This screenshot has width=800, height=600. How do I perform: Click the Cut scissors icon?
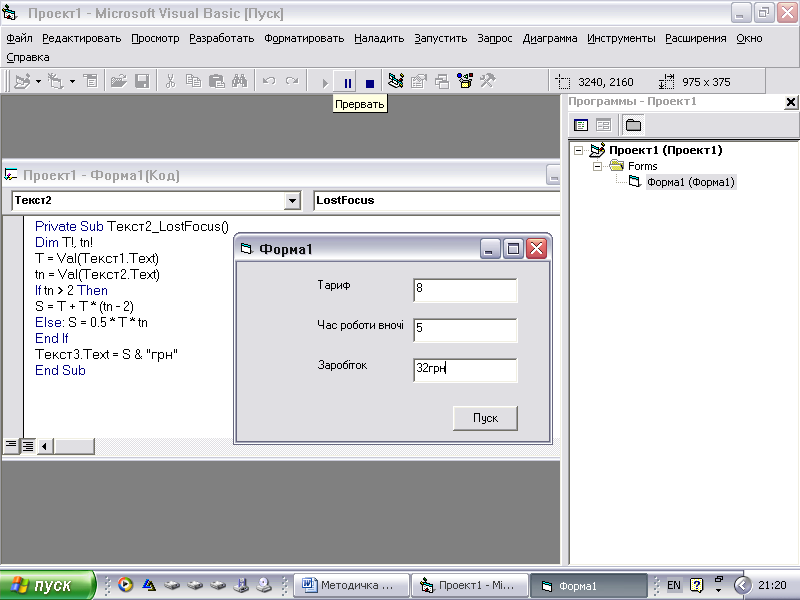(x=170, y=81)
